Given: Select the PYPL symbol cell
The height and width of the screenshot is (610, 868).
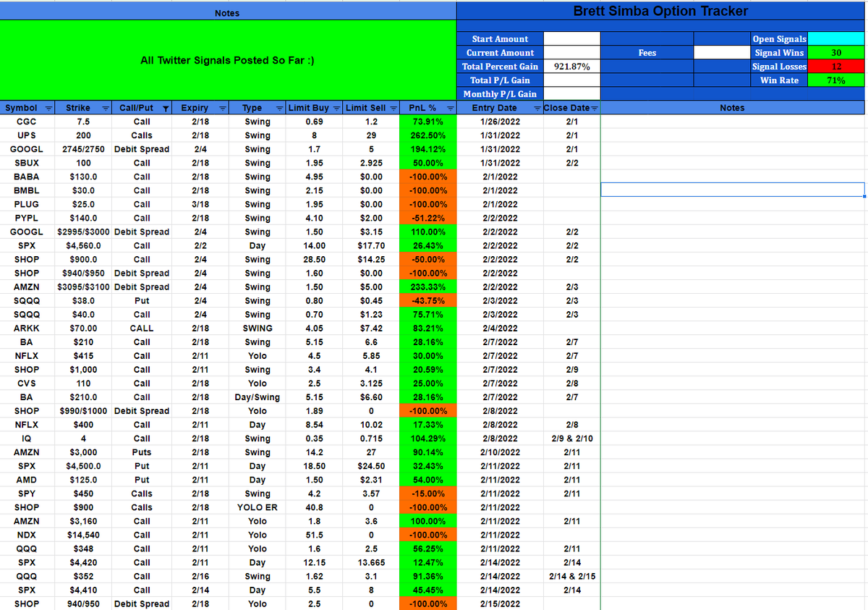Looking at the screenshot, I should coord(27,218).
